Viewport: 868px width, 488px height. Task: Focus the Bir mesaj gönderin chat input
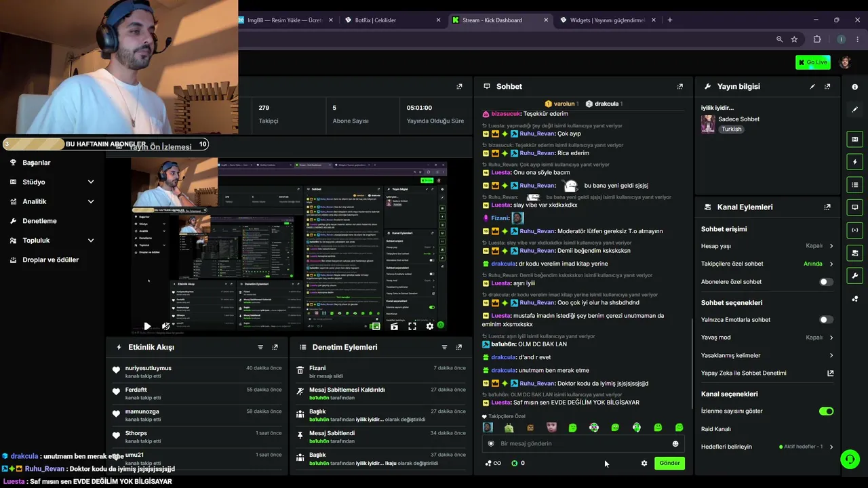pyautogui.click(x=583, y=444)
